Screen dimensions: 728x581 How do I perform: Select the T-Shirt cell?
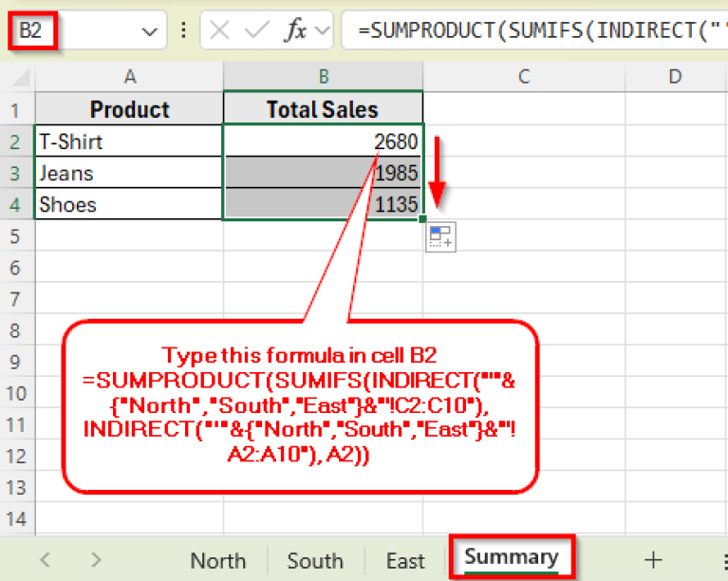click(x=128, y=141)
